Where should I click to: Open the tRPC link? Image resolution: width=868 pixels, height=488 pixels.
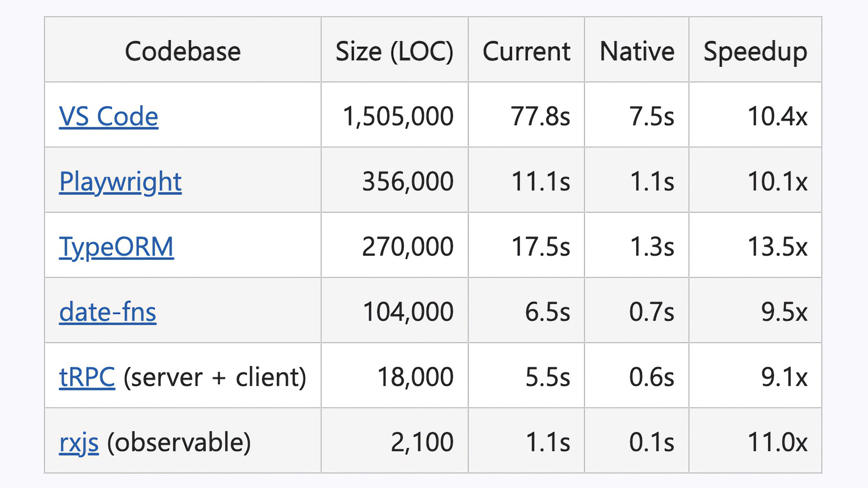click(87, 377)
